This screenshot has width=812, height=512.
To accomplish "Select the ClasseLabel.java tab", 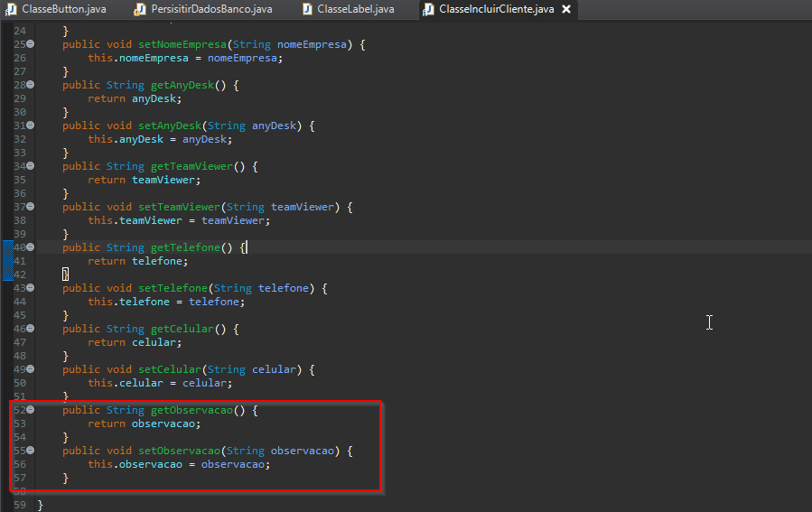I will (355, 9).
